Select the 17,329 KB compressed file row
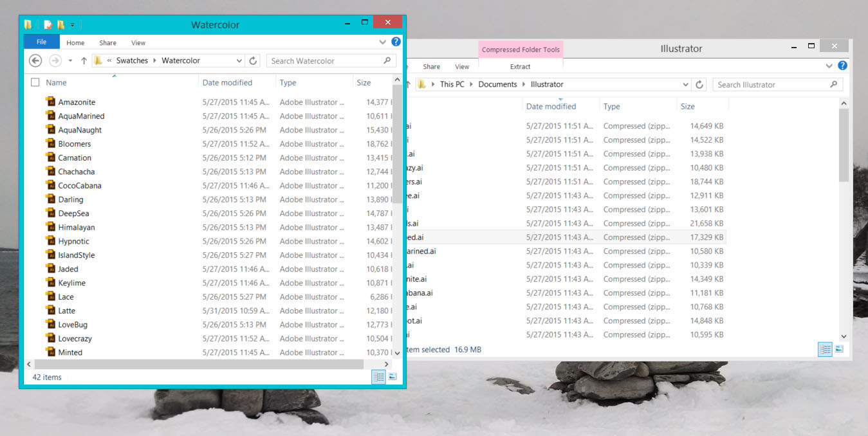The image size is (868, 436). coord(566,237)
